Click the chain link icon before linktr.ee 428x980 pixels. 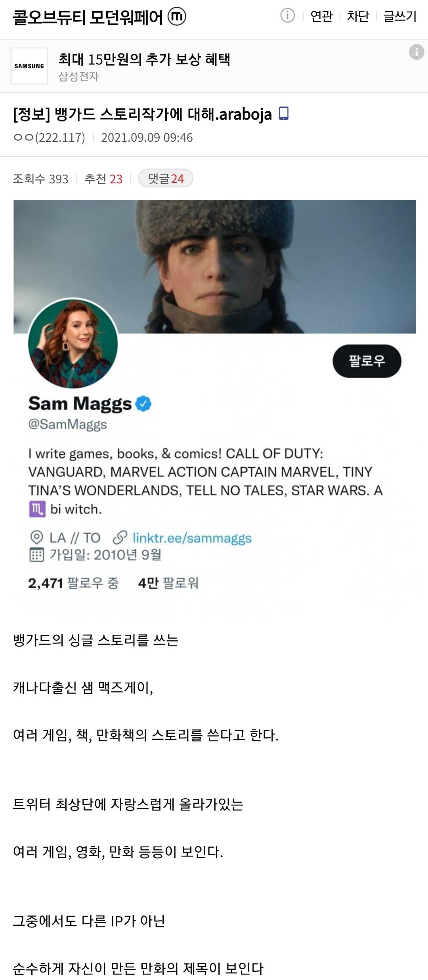(x=120, y=538)
